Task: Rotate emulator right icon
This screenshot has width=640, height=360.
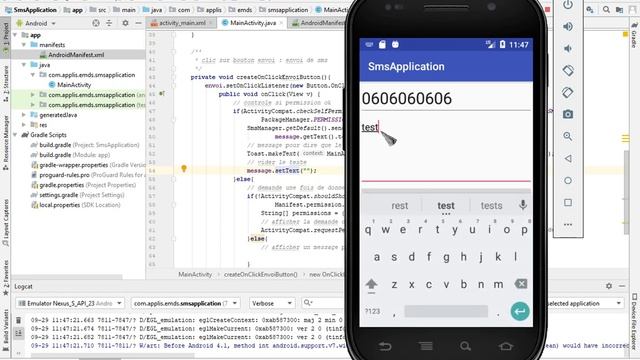Action: [x=568, y=93]
